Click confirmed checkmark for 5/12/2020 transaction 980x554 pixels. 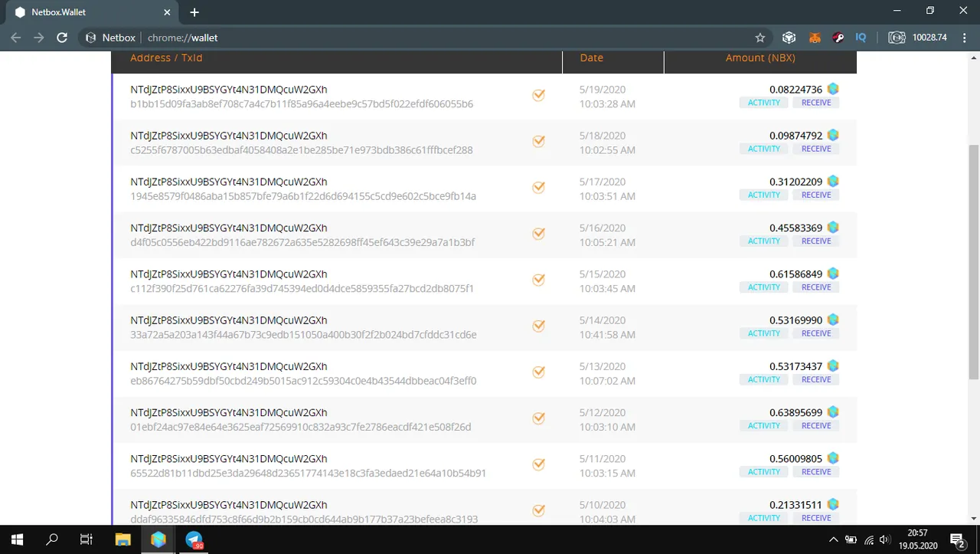(x=538, y=418)
